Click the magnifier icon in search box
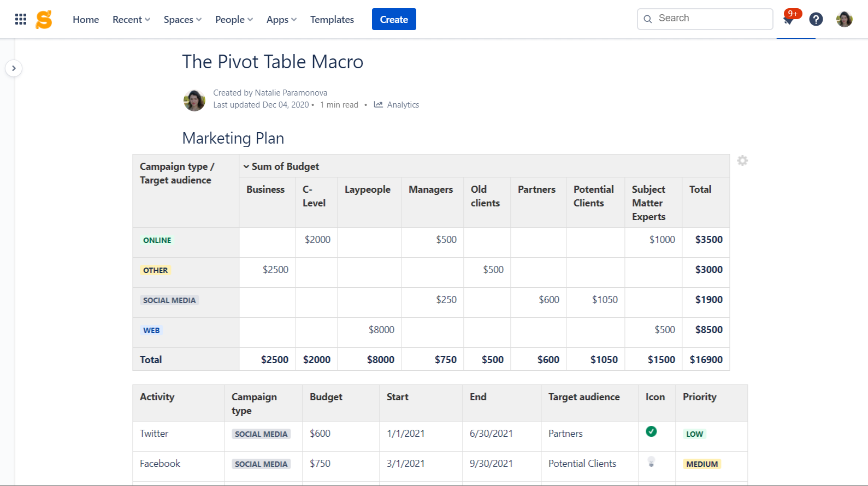This screenshot has width=868, height=486. point(648,19)
